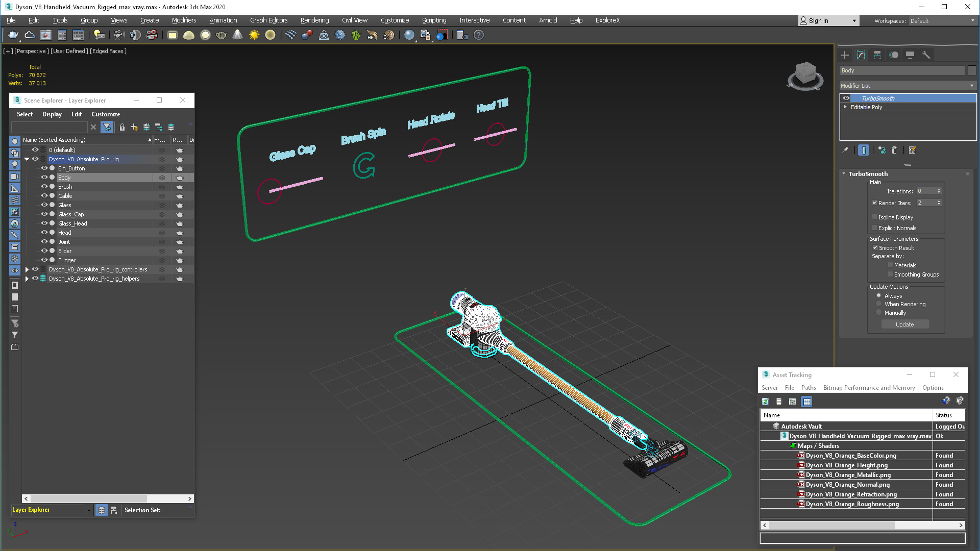The width and height of the screenshot is (980, 551).
Task: Open the Modifiers menu in menu bar
Action: 183,20
